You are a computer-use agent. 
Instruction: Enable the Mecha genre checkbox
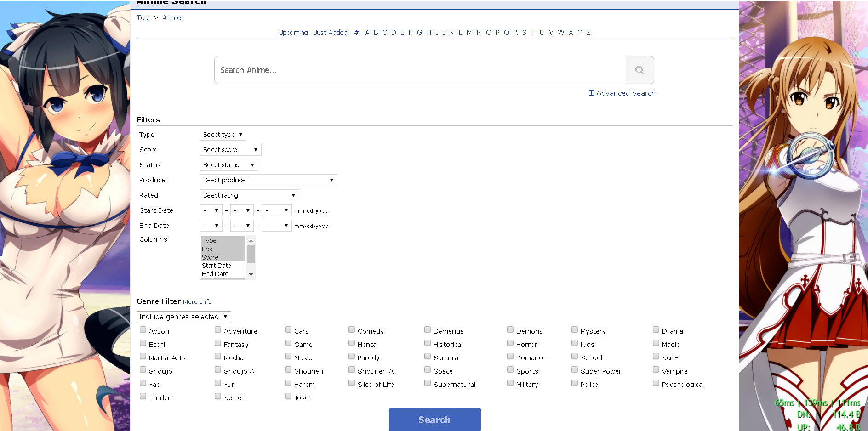coord(218,357)
